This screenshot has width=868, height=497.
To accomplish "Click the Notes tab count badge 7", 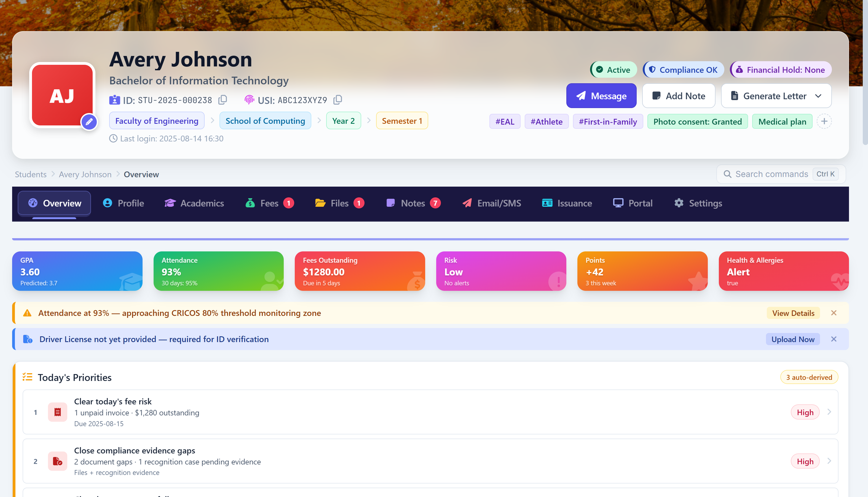I will (435, 203).
